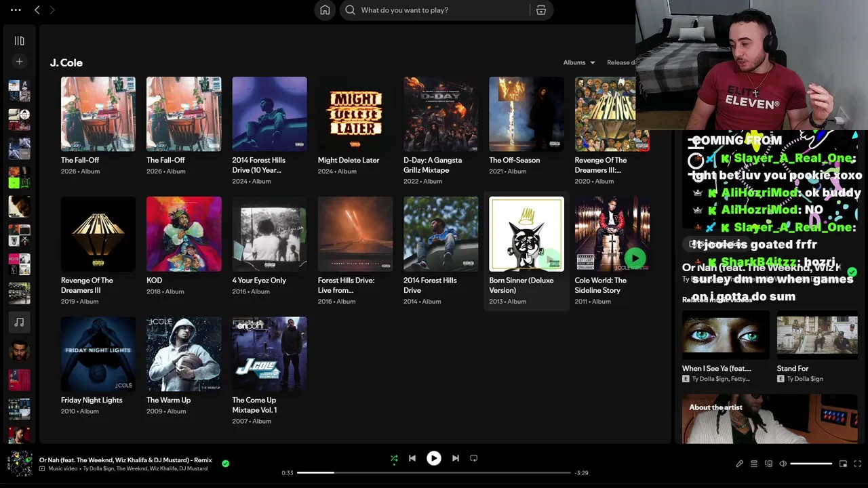Open Connect to a device icon
Screen dimensions: 868x488
tap(768, 464)
